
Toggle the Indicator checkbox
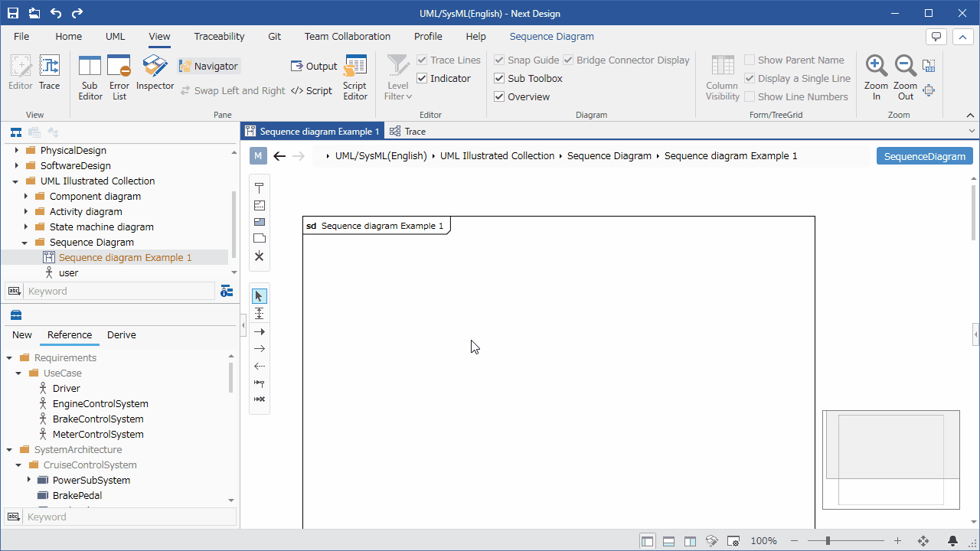(x=422, y=78)
